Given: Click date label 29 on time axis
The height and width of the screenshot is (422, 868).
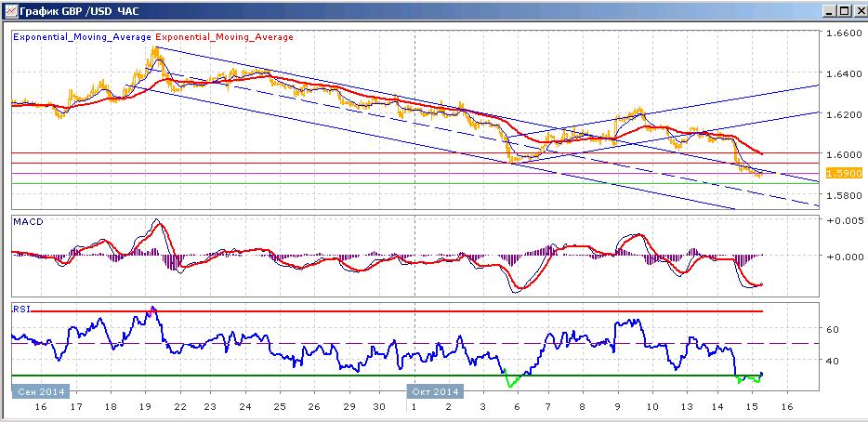Looking at the screenshot, I should (349, 407).
